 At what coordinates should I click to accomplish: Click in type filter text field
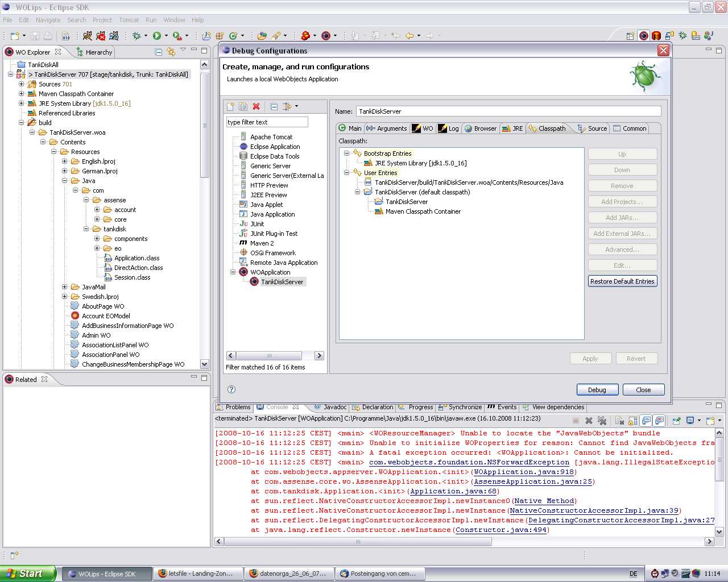coord(267,122)
